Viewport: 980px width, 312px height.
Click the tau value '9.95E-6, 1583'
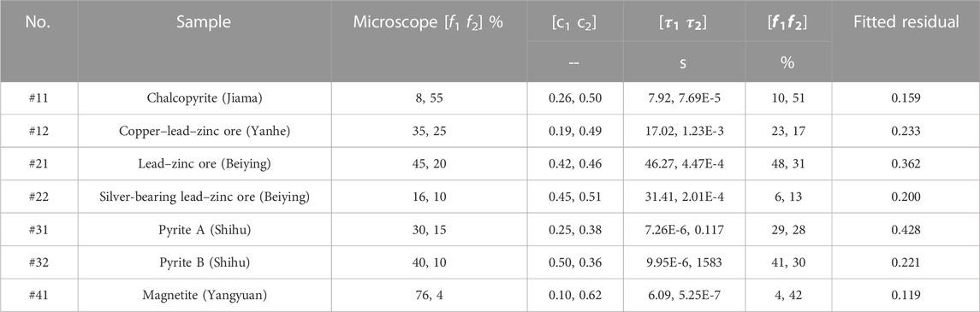685,262
